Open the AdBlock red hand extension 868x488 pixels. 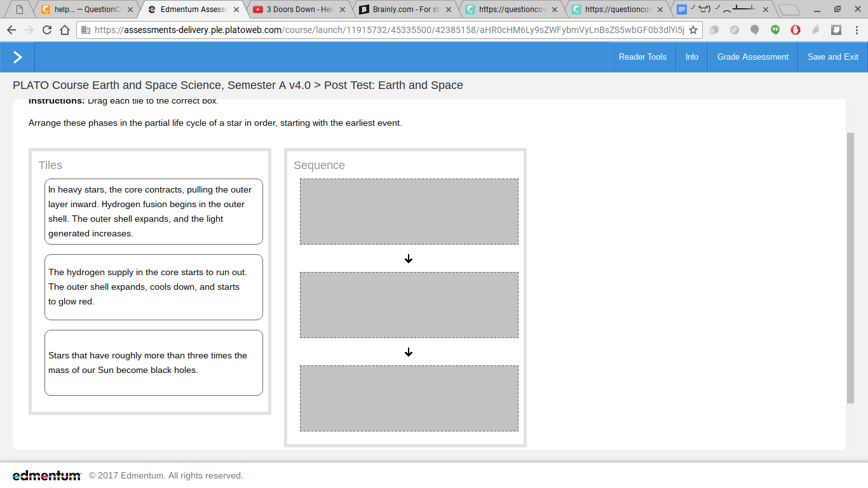click(796, 30)
